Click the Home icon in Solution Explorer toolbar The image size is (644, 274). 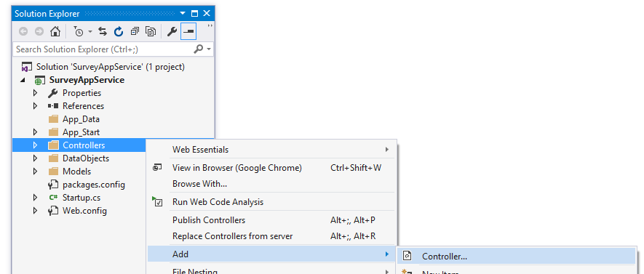55,31
